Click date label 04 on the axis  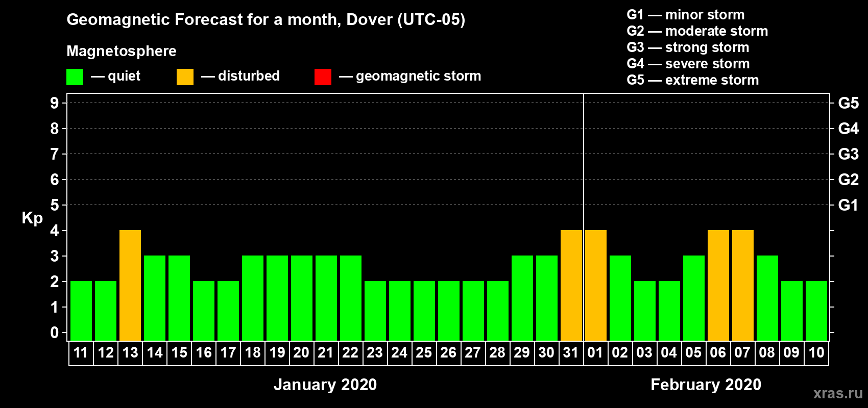click(669, 353)
